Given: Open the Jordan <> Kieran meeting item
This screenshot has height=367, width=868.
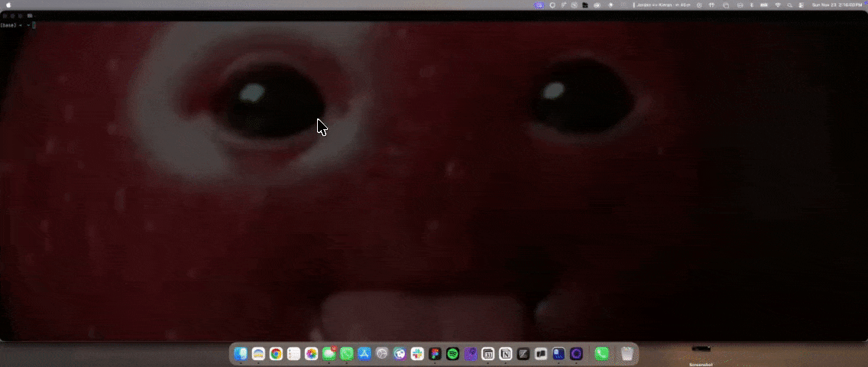Looking at the screenshot, I should (662, 5).
